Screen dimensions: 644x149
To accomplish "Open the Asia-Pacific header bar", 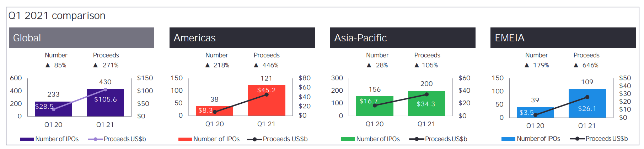I will click(x=403, y=37).
